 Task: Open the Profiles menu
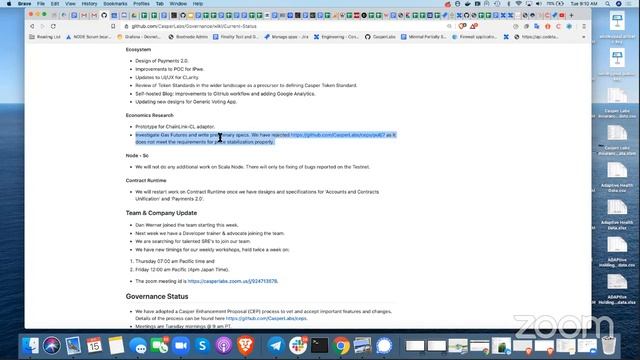[x=141, y=4]
